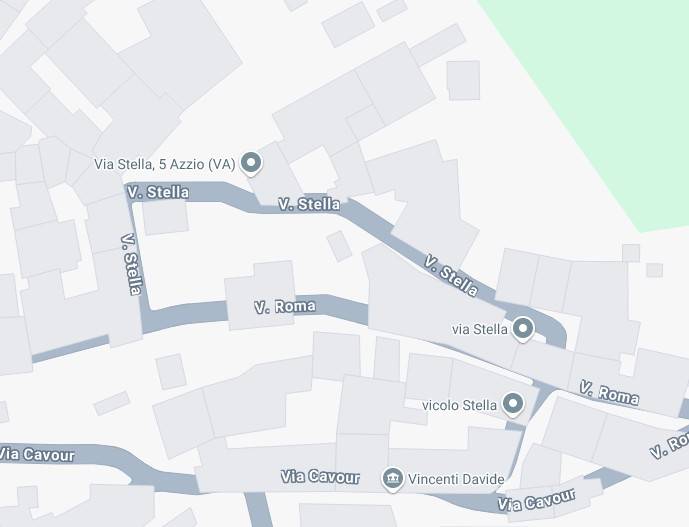Click the V. Stella label beside the 5 Azzio pin
The image size is (689, 527).
tap(309, 204)
